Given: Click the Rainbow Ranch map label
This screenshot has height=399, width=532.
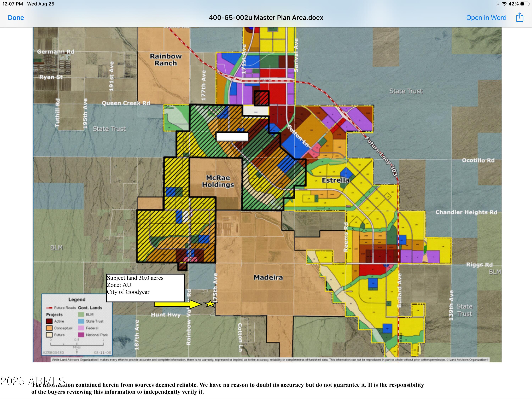Looking at the screenshot, I should (x=165, y=59).
